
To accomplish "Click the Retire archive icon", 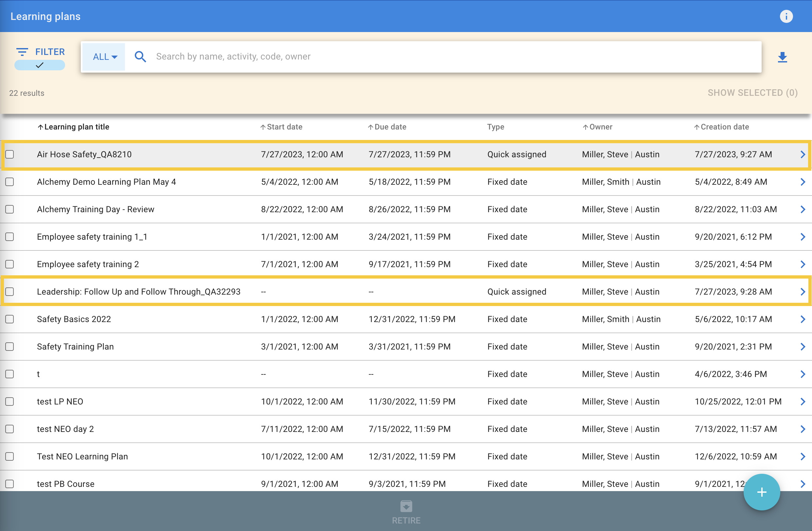I will tap(406, 506).
